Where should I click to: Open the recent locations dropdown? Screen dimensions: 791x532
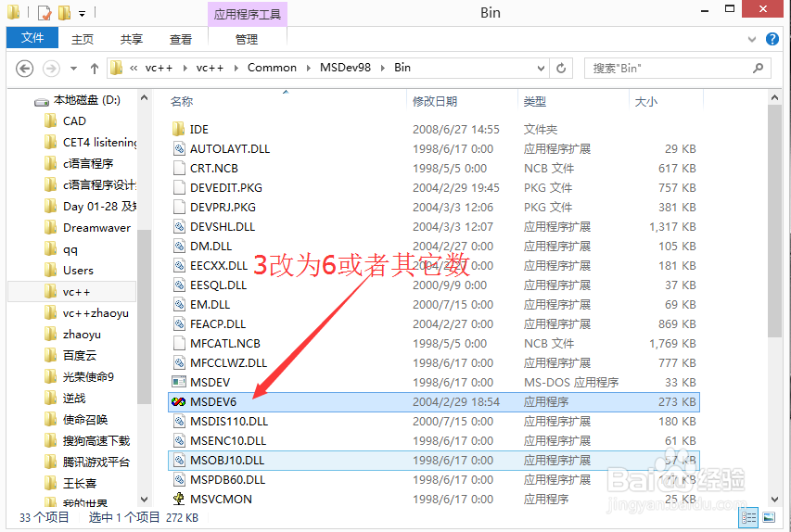pyautogui.click(x=73, y=68)
